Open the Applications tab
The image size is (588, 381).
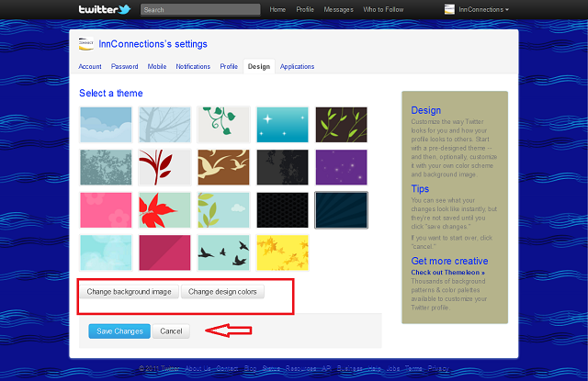[297, 66]
